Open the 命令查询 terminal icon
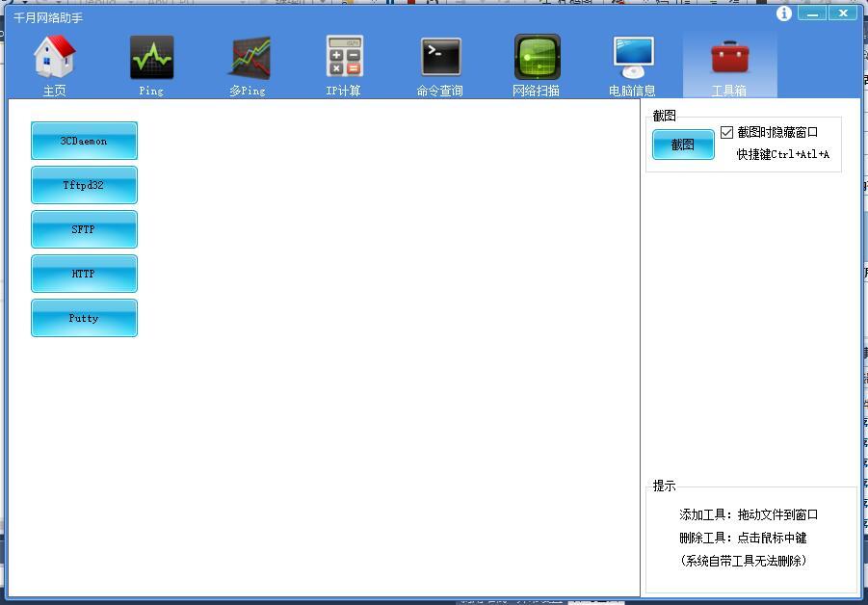The image size is (868, 605). (x=440, y=58)
